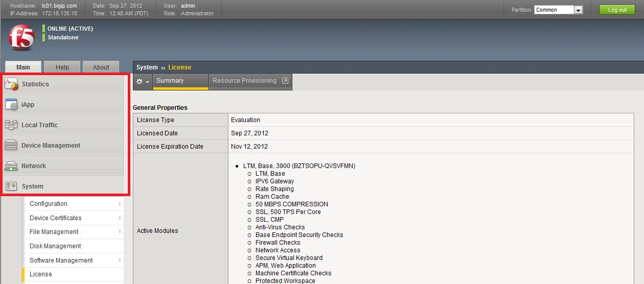This screenshot has height=284, width=644.
Task: Open the Partition dropdown
Action: click(559, 10)
